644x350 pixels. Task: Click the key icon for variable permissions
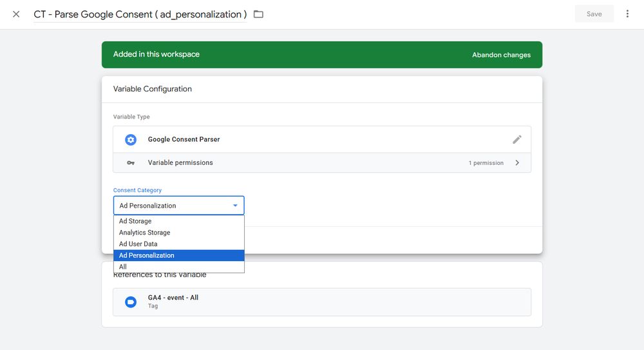coord(131,163)
